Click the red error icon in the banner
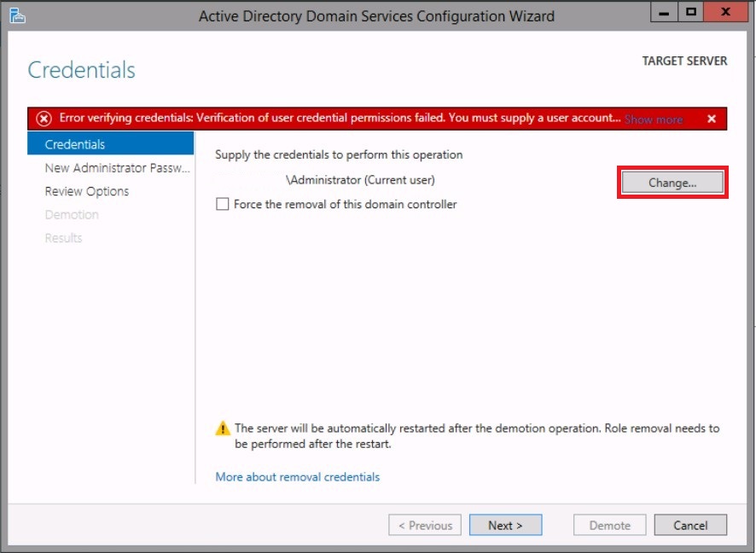This screenshot has height=553, width=756. 44,119
